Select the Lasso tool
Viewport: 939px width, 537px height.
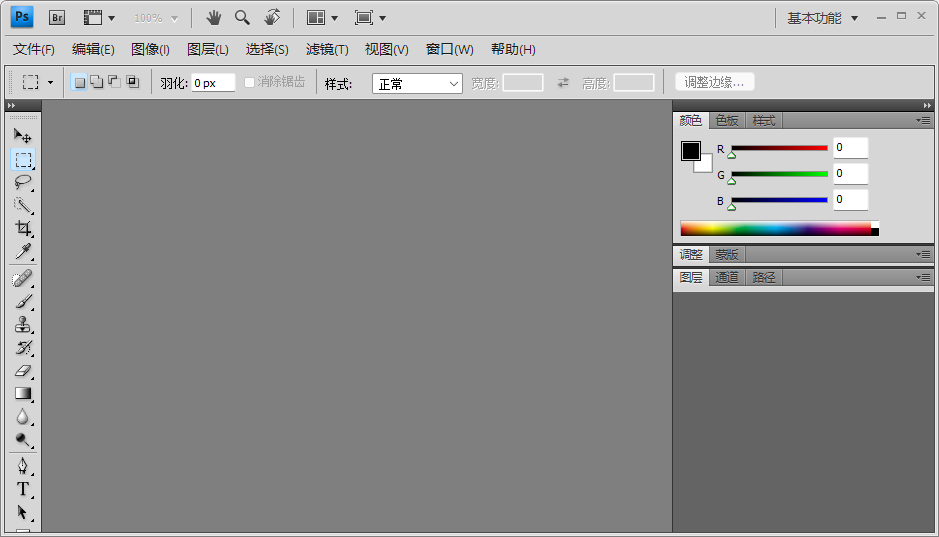[23, 182]
